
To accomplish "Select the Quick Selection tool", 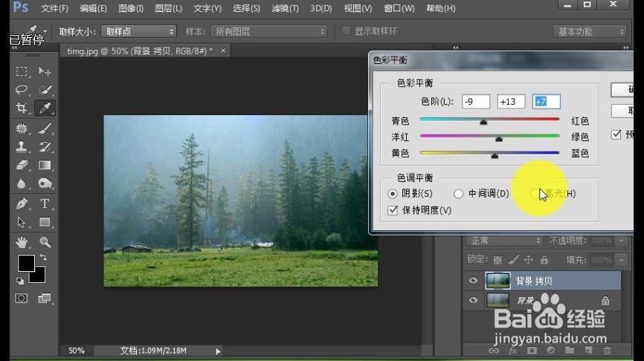I will point(45,89).
